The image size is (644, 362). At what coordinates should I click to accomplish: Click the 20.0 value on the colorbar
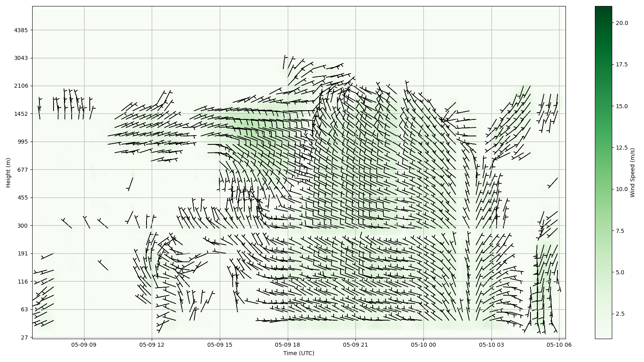tap(621, 23)
